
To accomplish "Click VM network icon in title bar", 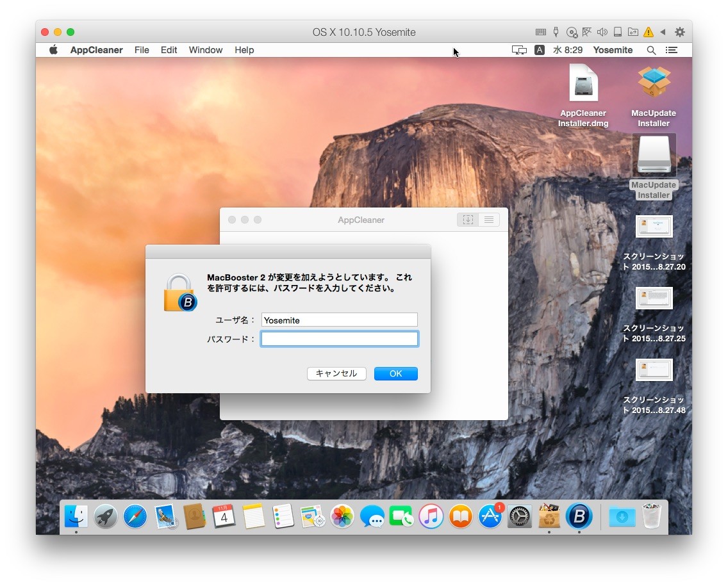I will 587,32.
